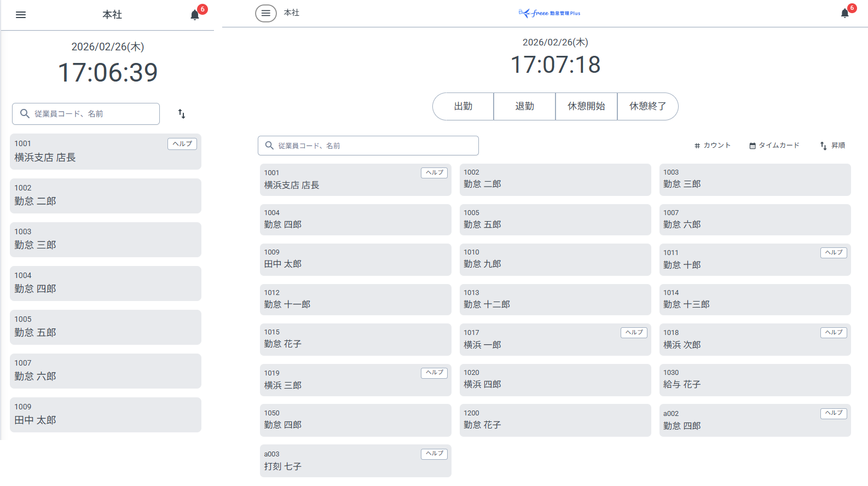Click 1001 横浜支店 店長 card in right grid
868x486 pixels.
[x=356, y=180]
